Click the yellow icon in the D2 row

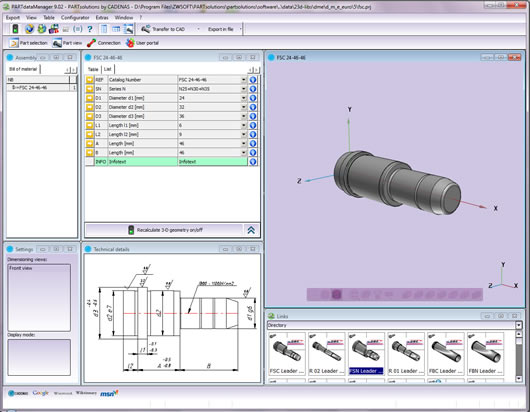tap(90, 107)
